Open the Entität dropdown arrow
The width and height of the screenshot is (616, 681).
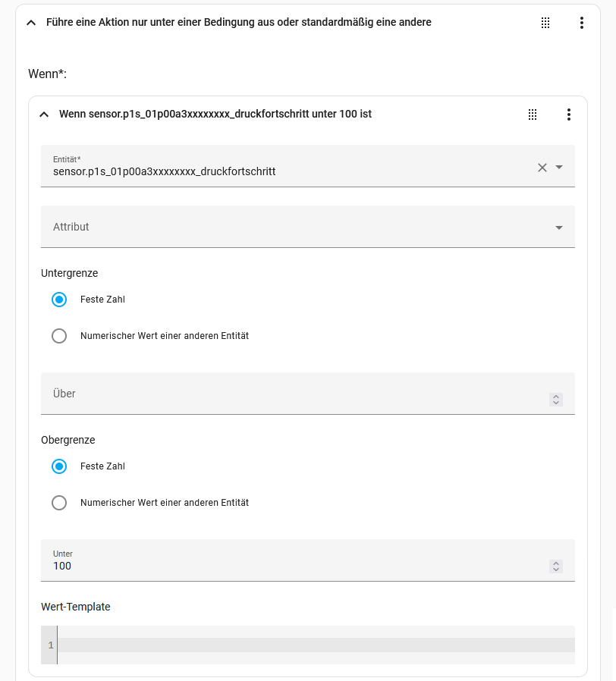(x=559, y=167)
